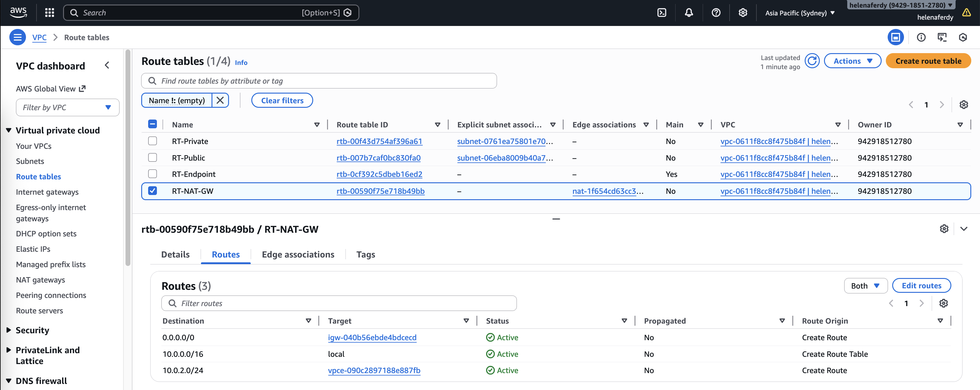Viewport: 980px width, 390px height.
Task: Click the AWS services grid icon
Action: pyautogui.click(x=49, y=13)
